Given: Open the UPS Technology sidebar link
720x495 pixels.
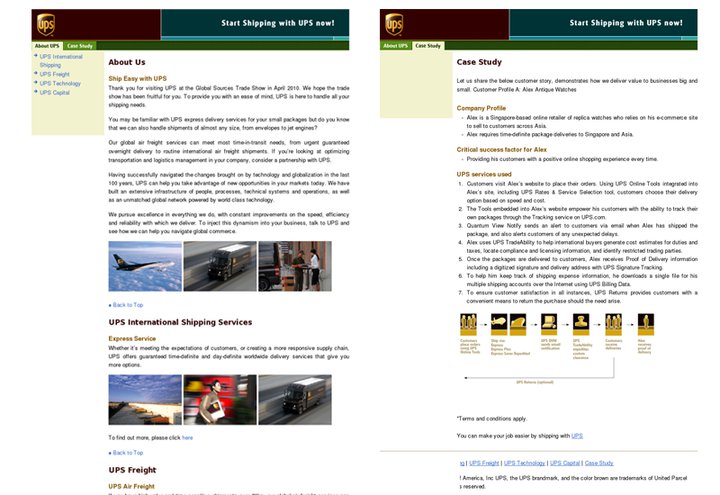Looking at the screenshot, I should point(60,83).
